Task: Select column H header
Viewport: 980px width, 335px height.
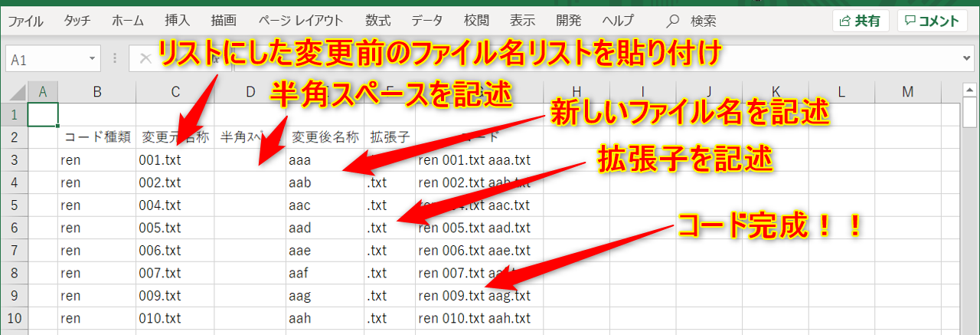Action: tap(577, 92)
